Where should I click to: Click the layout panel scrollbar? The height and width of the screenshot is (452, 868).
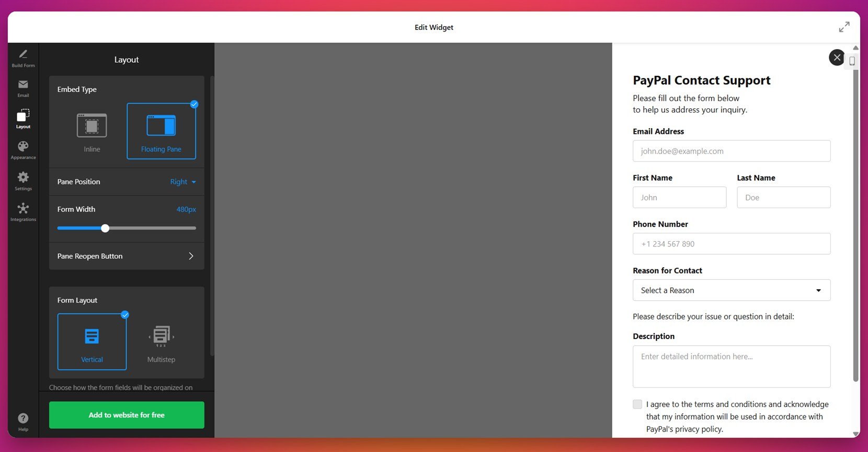(212, 216)
